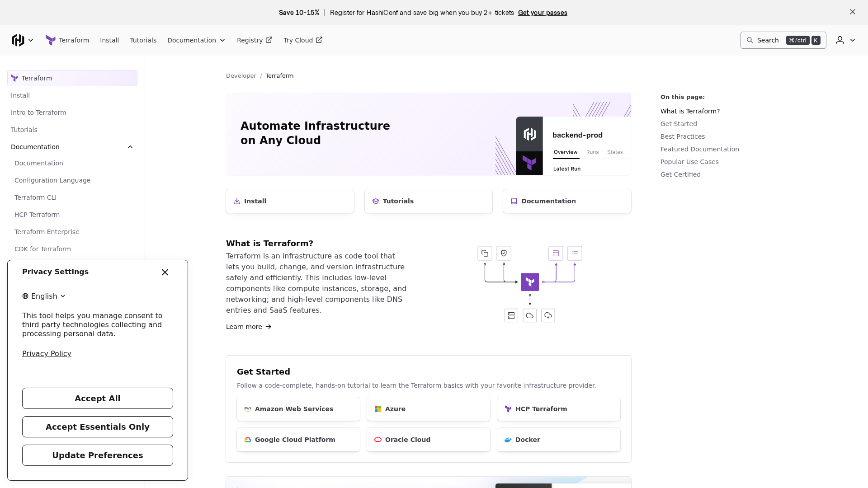This screenshot has height=488, width=868.
Task: Open the English language selector
Action: [x=44, y=296]
